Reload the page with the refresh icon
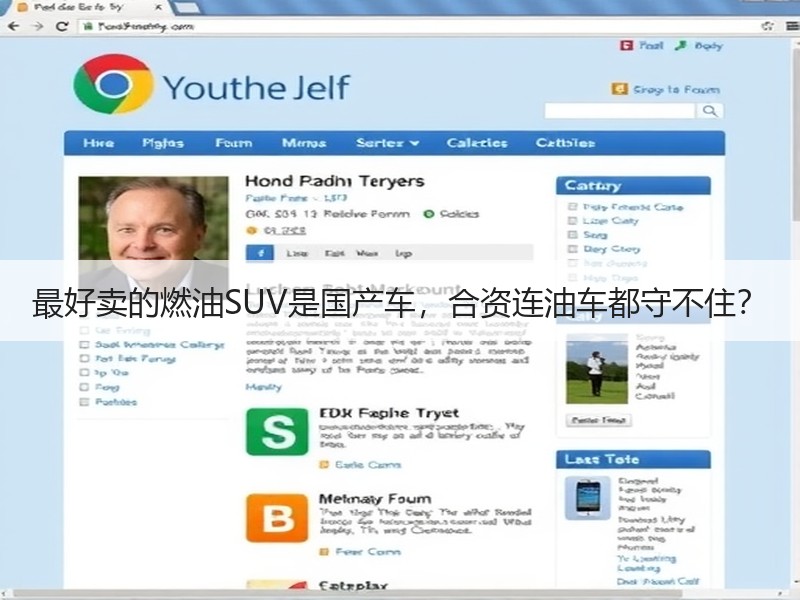The height and width of the screenshot is (600, 800). [x=62, y=26]
